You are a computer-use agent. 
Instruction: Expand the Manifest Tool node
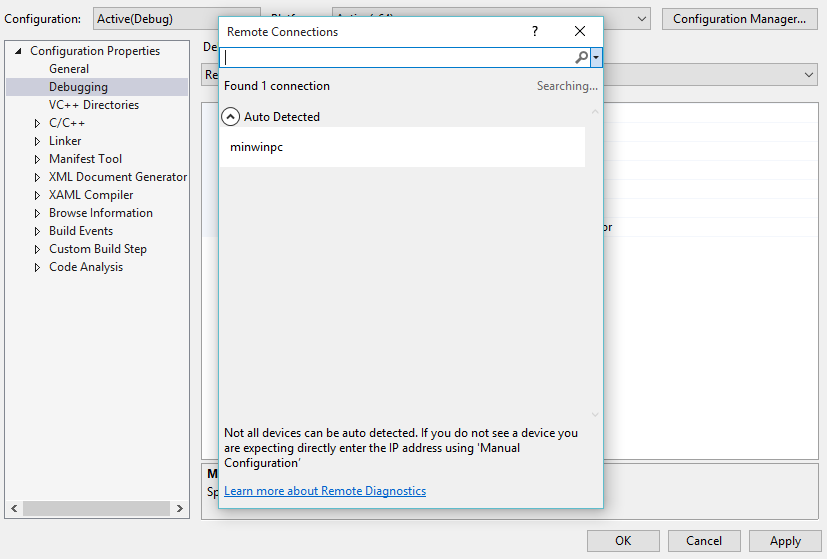tap(37, 159)
